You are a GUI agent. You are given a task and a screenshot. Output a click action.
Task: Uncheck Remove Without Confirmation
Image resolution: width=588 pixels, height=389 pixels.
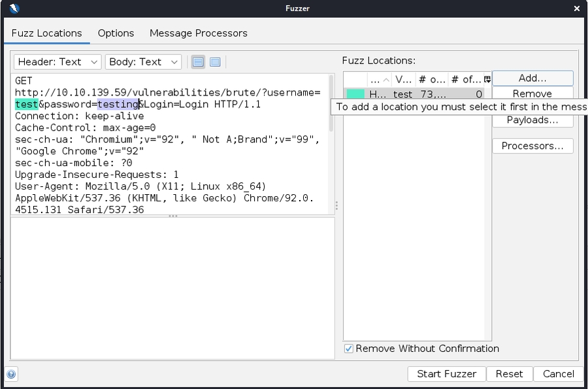coord(349,348)
